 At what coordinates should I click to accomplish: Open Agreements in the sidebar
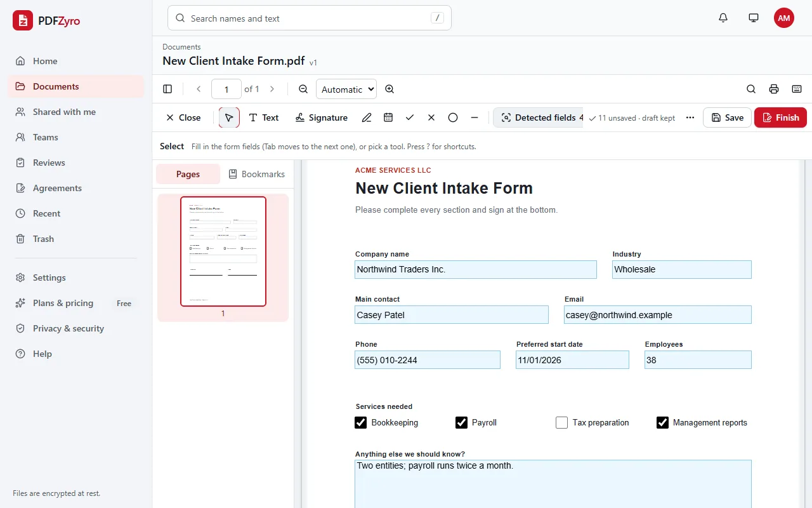[x=76, y=188]
